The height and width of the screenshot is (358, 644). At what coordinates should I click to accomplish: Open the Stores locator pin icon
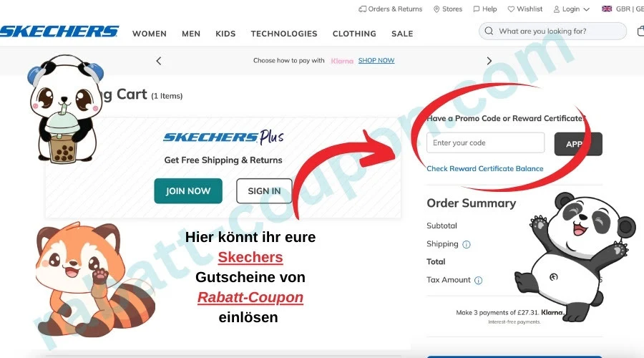436,9
